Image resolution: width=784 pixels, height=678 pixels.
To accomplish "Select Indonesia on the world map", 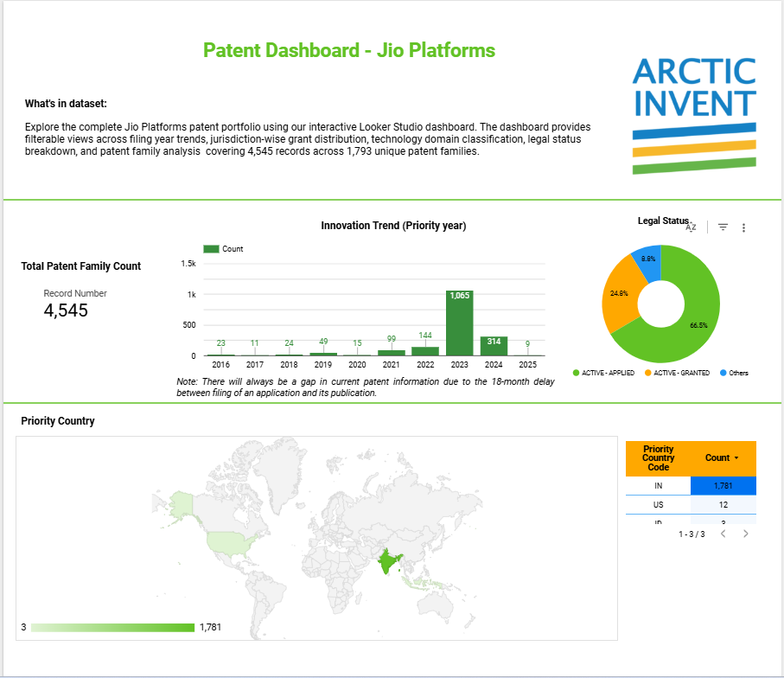I will (423, 583).
